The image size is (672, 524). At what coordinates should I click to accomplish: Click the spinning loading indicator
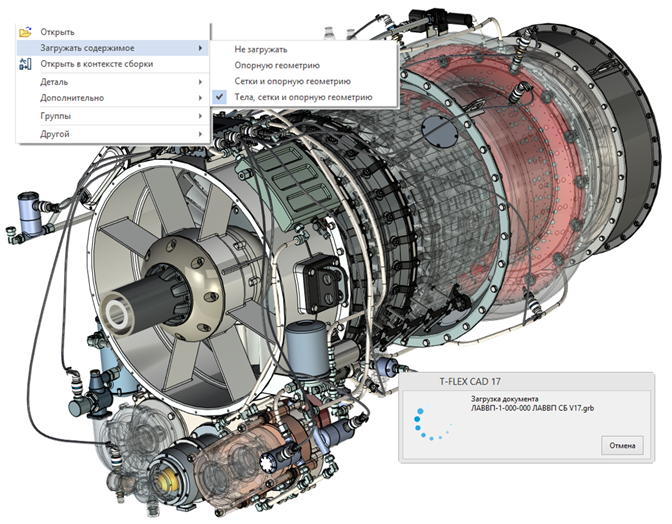pos(432,421)
